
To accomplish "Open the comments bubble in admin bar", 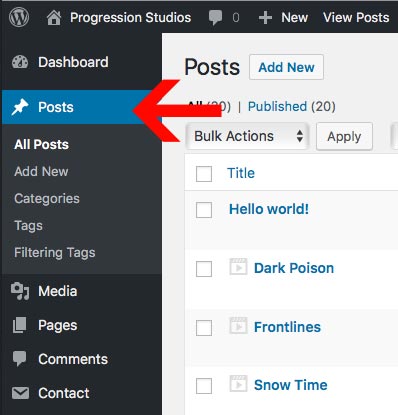I will [x=215, y=17].
